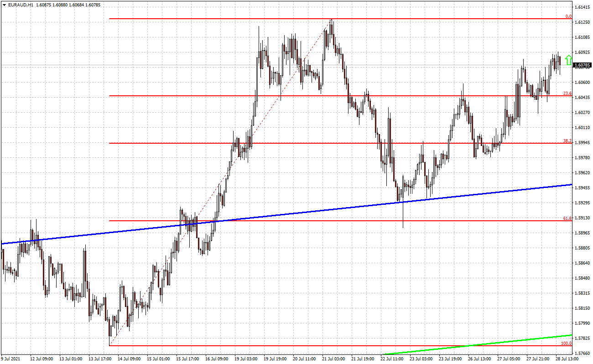Select the Fibonacci 100.0 level label

566,343
